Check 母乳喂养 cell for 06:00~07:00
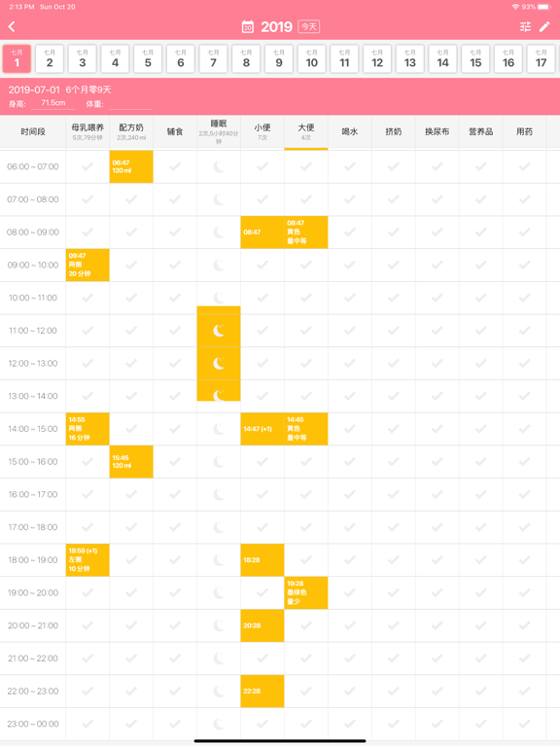Screen dimensions: 560x747 [x=87, y=166]
